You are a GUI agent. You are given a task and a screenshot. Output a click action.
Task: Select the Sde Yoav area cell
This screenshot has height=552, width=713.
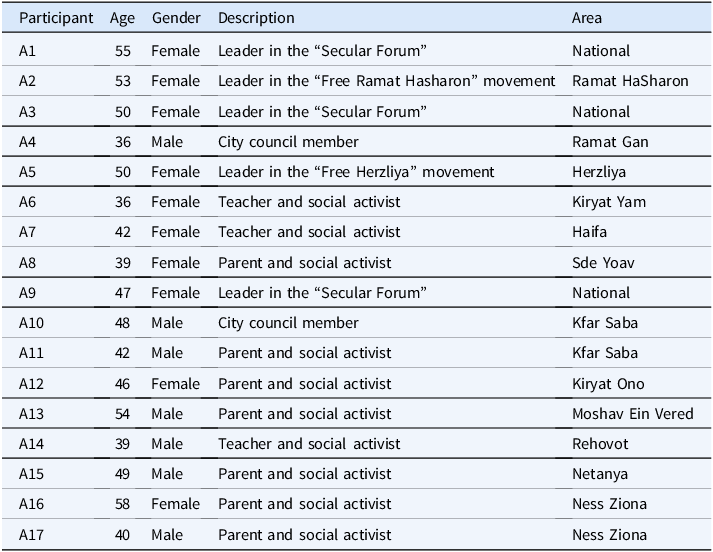pos(603,263)
